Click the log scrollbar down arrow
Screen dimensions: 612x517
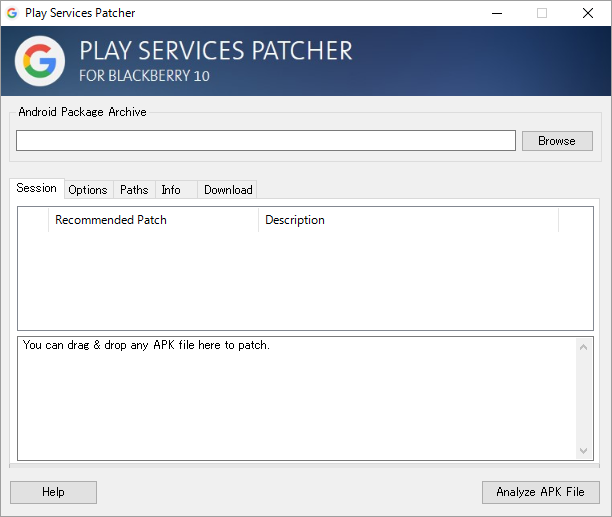584,451
